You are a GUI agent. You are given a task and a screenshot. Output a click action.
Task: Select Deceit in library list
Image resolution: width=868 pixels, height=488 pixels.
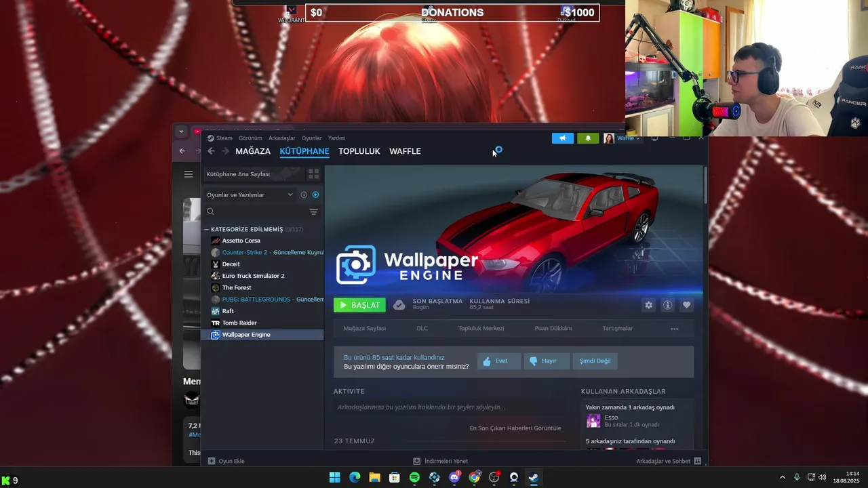click(x=263, y=264)
